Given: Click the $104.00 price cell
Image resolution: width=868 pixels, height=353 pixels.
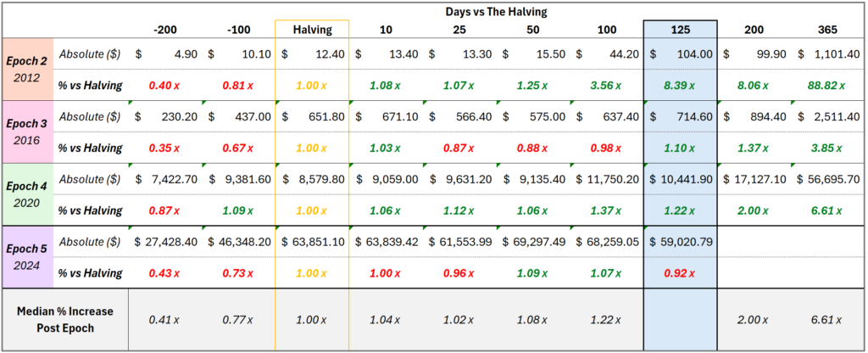Looking at the screenshot, I should [x=681, y=53].
